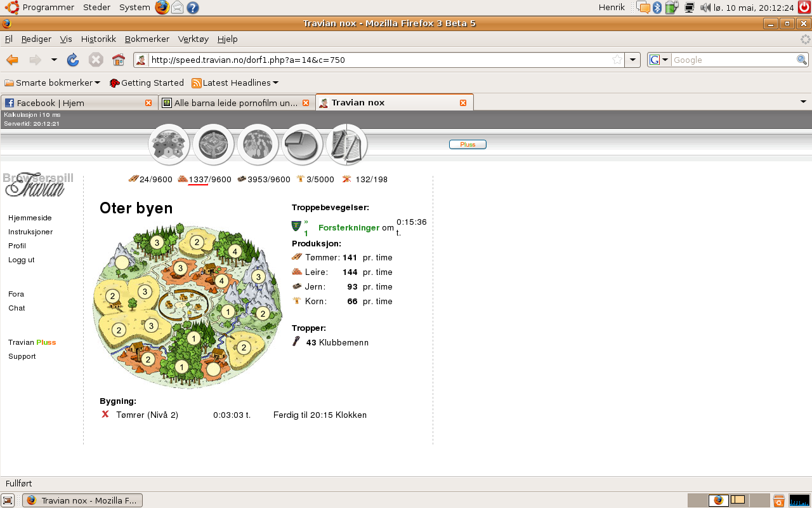Open the Steder panel menu
This screenshot has height=508, width=812.
(96, 8)
